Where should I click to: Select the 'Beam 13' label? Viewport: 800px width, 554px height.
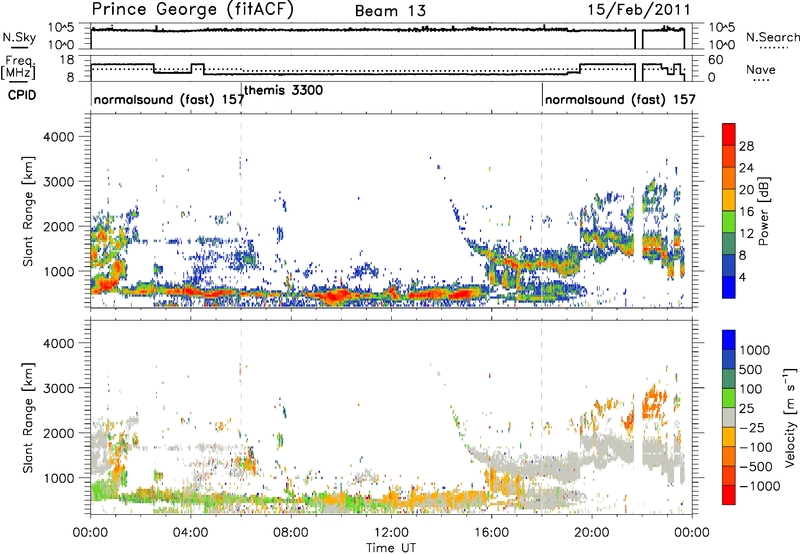click(x=390, y=11)
